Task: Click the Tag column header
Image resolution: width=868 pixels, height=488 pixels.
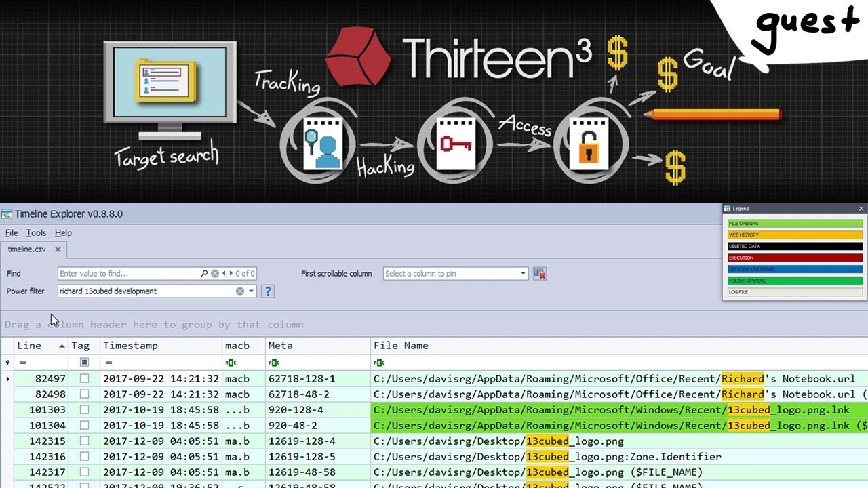Action: (84, 346)
